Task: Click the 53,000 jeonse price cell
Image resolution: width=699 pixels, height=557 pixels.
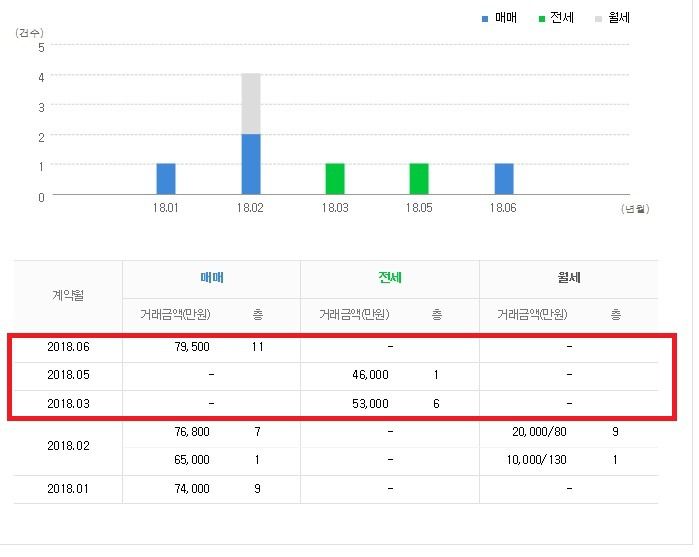Action: point(370,404)
